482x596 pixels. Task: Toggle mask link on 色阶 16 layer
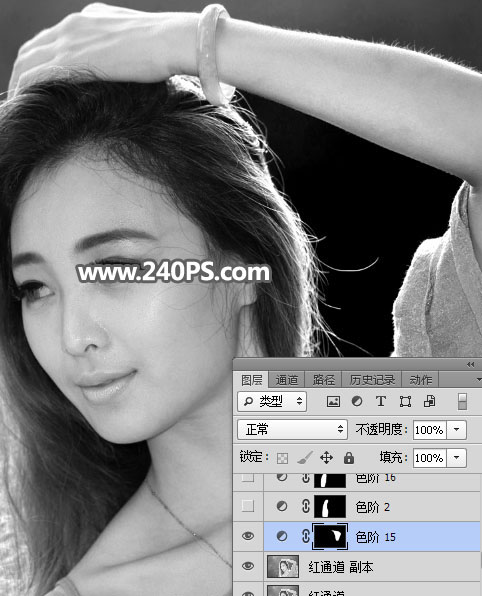coord(306,478)
